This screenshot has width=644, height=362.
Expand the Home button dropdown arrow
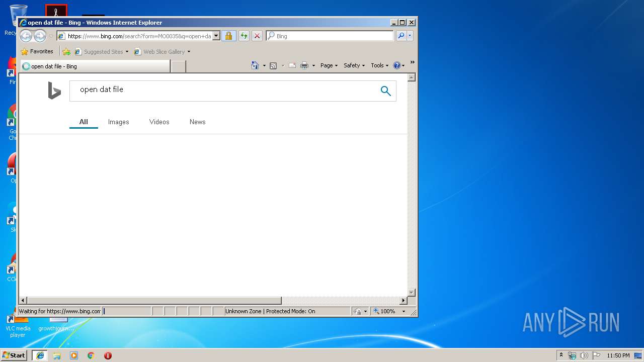(x=264, y=65)
